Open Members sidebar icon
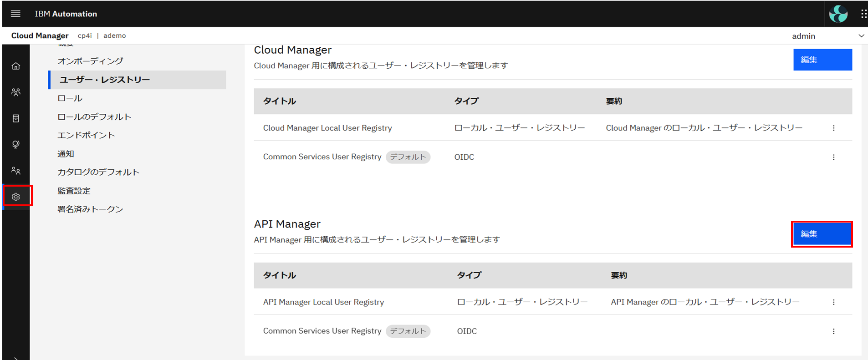 (x=16, y=171)
